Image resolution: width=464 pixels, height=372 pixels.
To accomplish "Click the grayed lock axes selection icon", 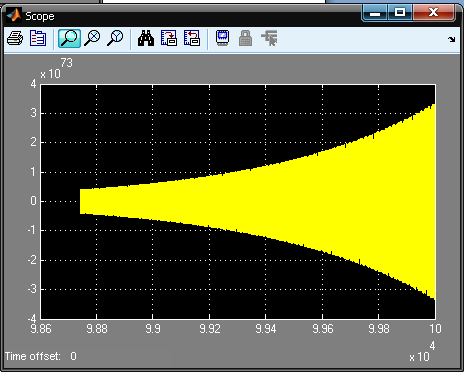I will tap(245, 38).
